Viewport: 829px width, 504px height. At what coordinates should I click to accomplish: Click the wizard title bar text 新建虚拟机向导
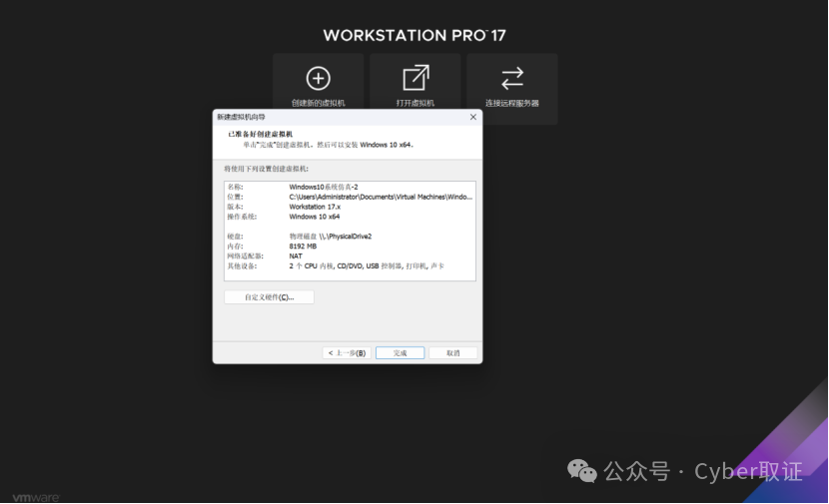(241, 118)
